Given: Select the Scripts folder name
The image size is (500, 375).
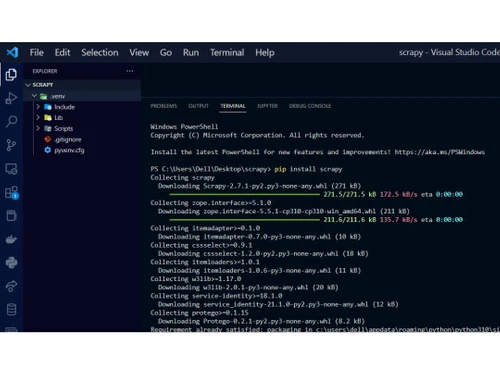Looking at the screenshot, I should (x=64, y=128).
